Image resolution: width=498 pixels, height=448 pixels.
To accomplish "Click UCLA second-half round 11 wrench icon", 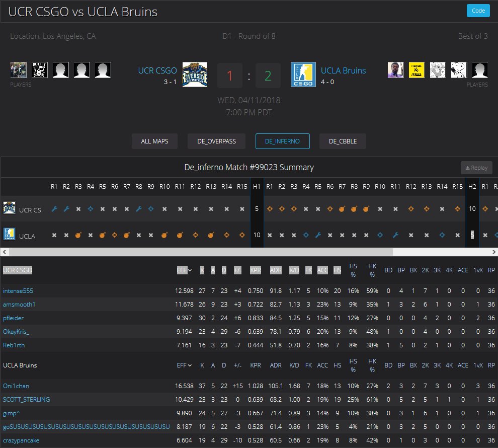I will click(x=395, y=235).
